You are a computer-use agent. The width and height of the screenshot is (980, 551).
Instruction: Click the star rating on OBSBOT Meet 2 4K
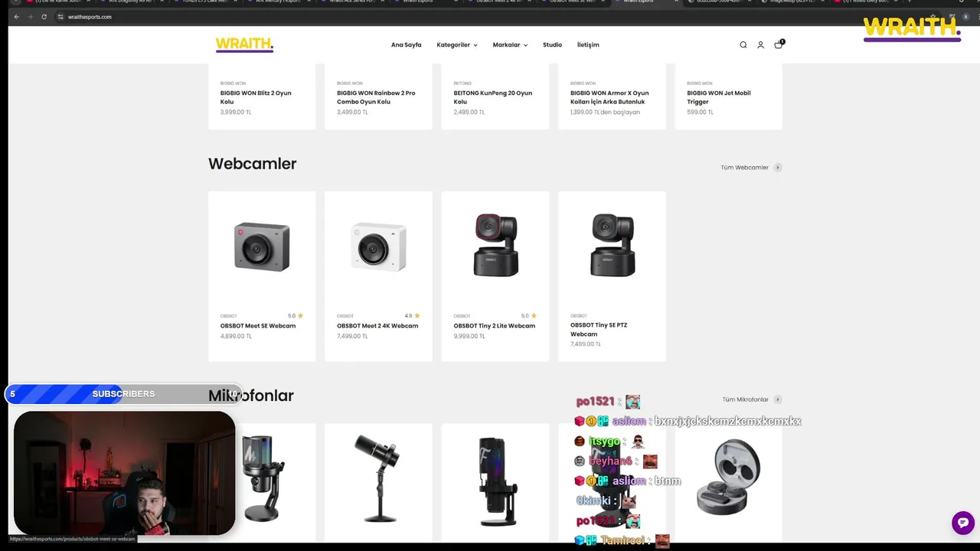pos(413,315)
